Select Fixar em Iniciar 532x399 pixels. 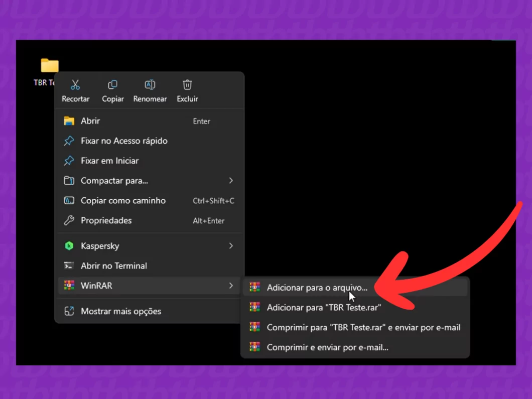pos(149,161)
